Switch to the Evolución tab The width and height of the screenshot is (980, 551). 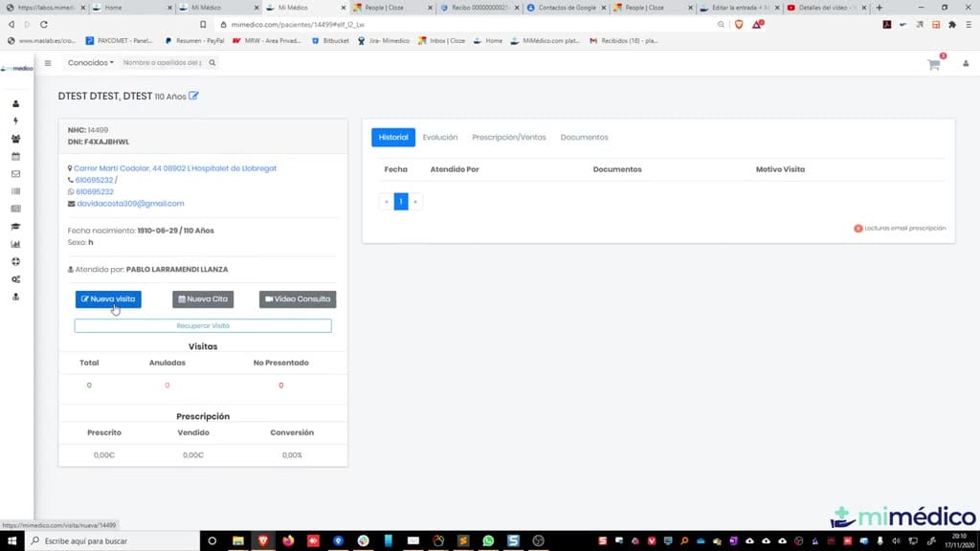tap(440, 138)
